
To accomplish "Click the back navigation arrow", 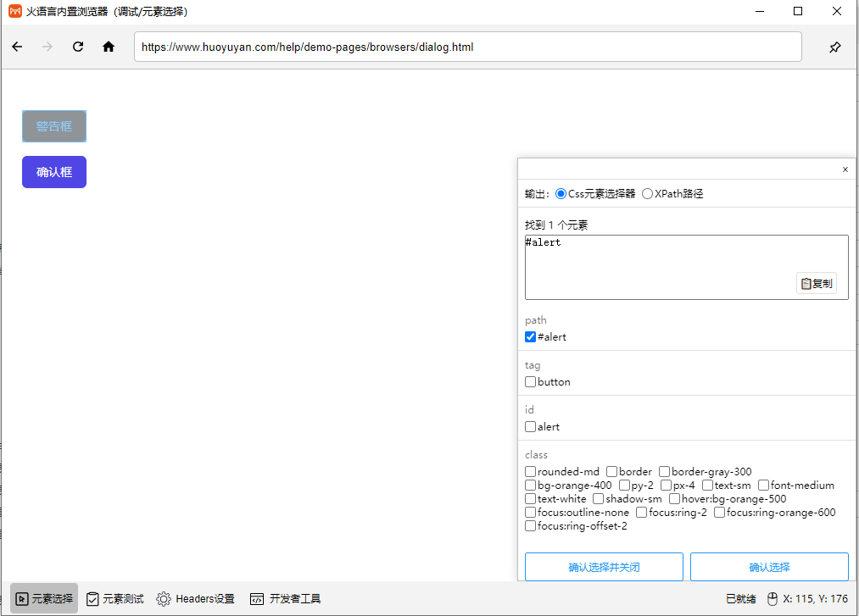I will click(17, 47).
